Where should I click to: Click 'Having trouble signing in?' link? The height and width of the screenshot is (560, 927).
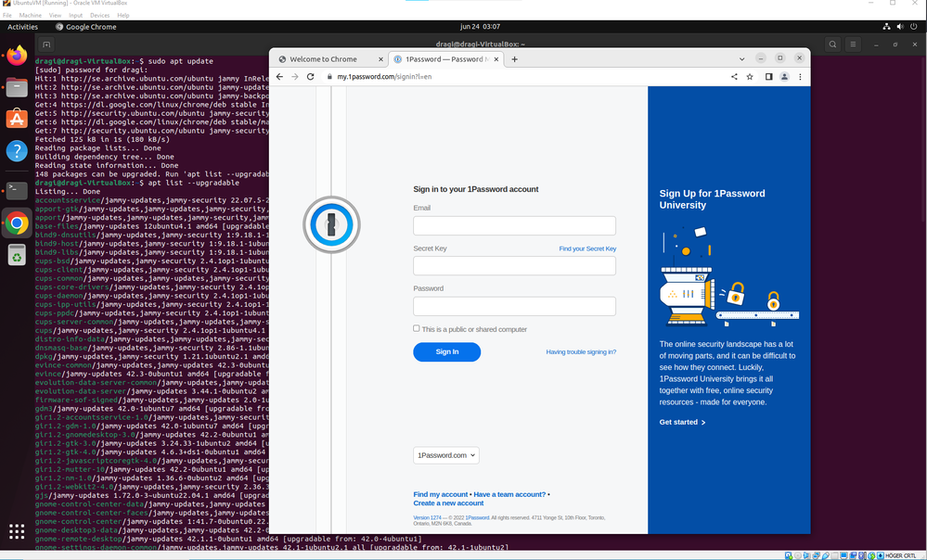point(581,352)
